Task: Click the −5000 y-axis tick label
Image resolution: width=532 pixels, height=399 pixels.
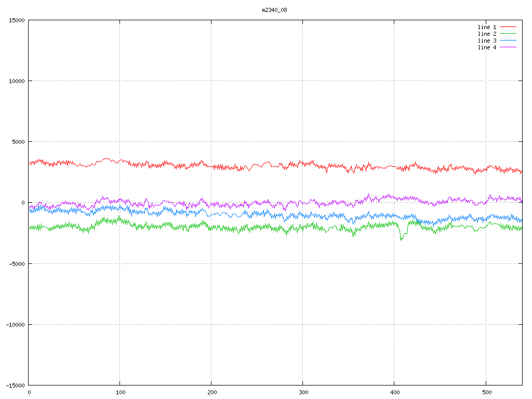Action: pos(17,264)
